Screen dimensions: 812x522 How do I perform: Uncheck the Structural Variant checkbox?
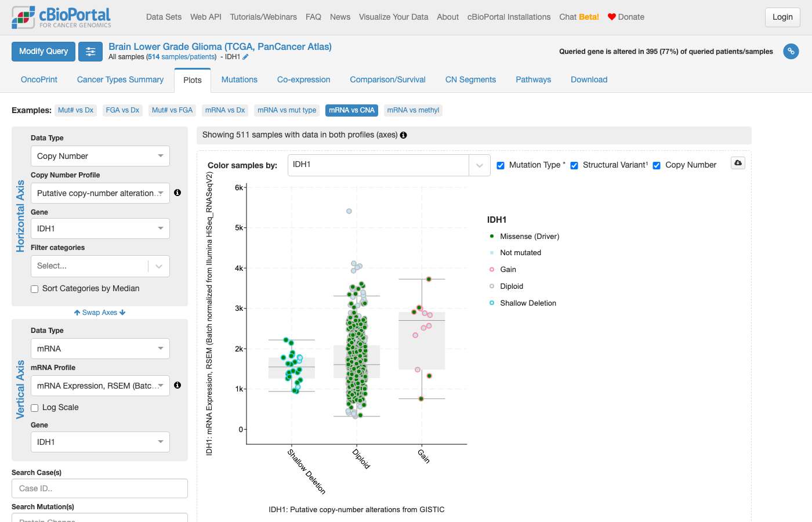coord(574,165)
